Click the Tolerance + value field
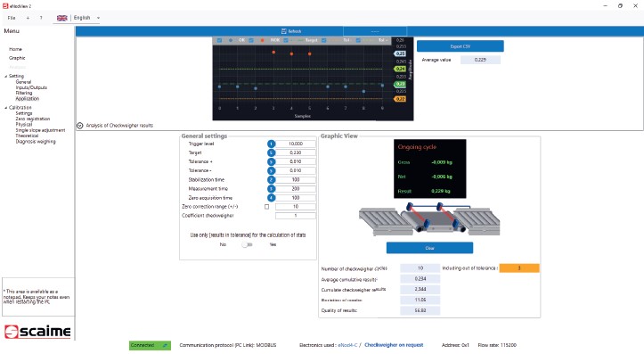Viewport: 644px width, 354px height. (296, 161)
